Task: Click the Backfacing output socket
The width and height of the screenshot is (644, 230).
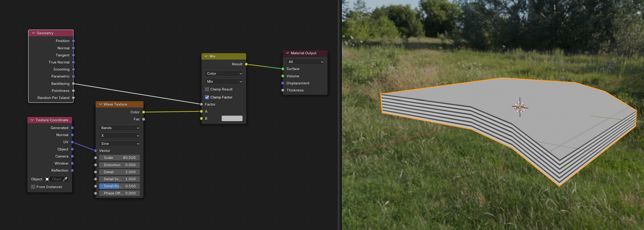Action: pos(73,83)
